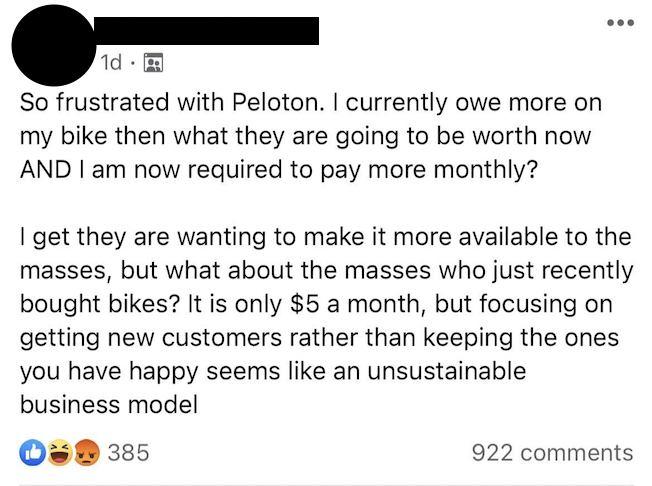Click the word "unsustainable" in the post
652x486 pixels.
(x=446, y=371)
